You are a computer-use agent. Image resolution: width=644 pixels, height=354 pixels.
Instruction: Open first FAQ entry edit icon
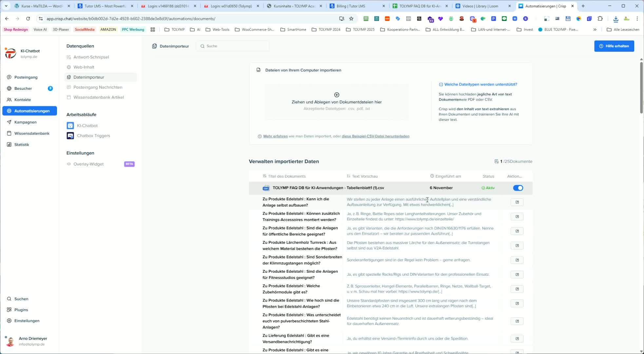tap(517, 202)
